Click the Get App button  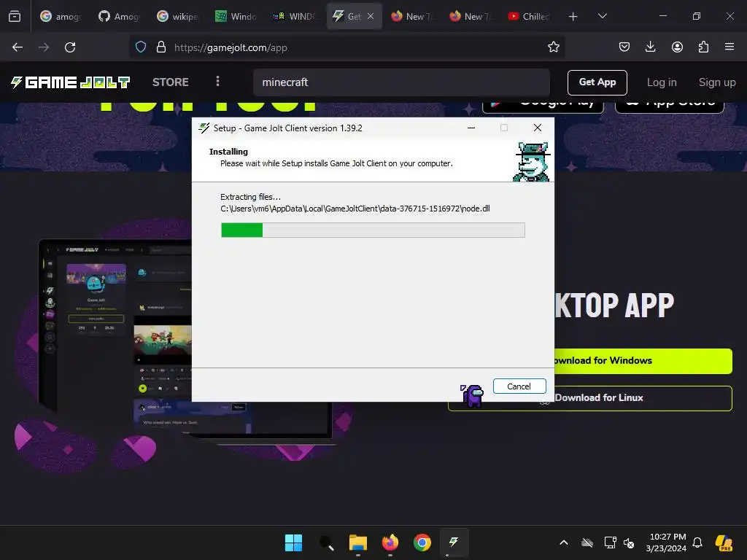[597, 82]
